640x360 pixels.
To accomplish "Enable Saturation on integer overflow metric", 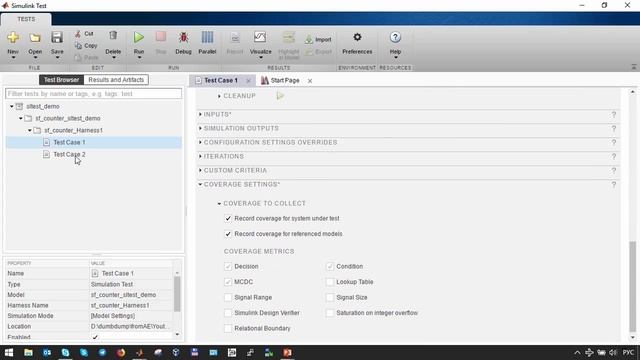I will tap(330, 313).
